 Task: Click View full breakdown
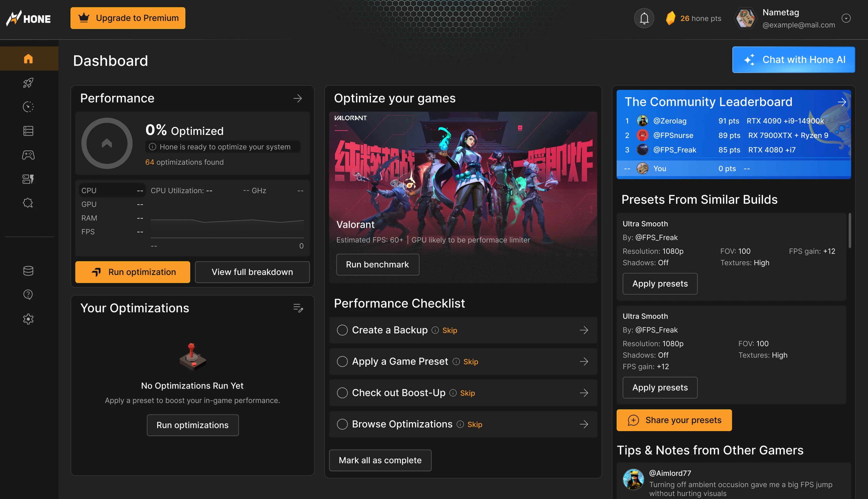click(252, 272)
